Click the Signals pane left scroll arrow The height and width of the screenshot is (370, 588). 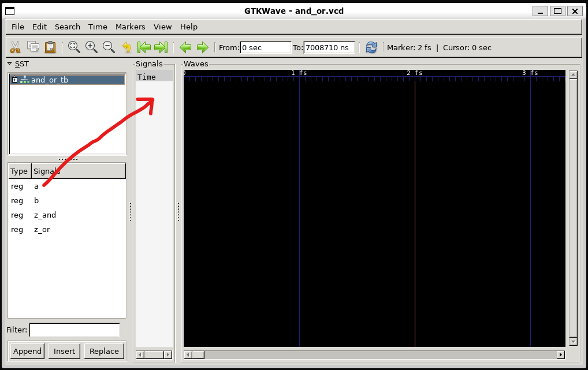pos(140,354)
